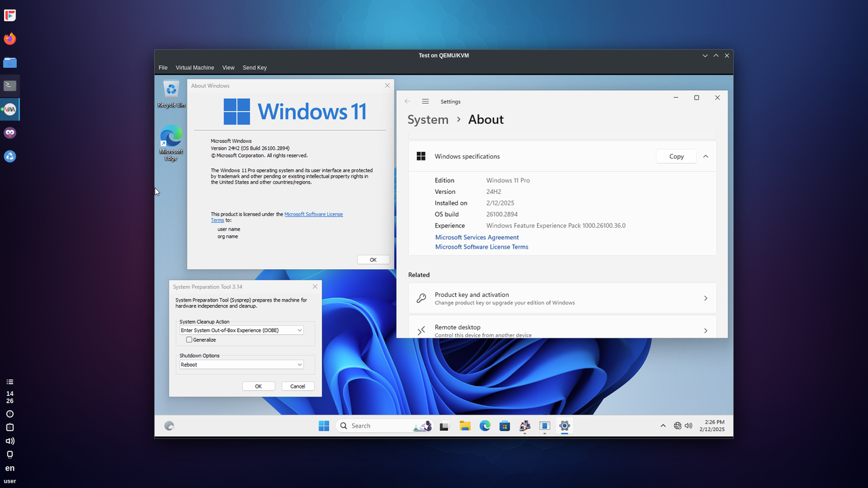The width and height of the screenshot is (868, 488).
Task: Click the host keyboard layout 'en' indicator
Action: point(9,468)
